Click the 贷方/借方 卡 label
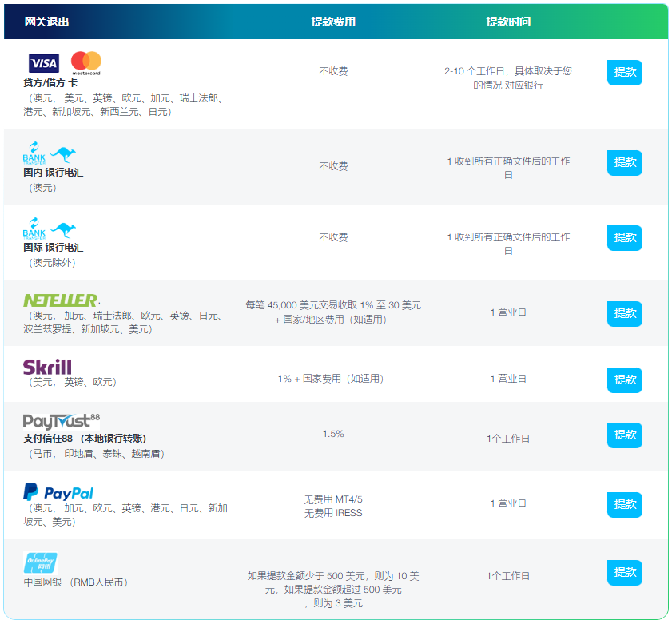Viewport: 672px width, 624px height. pyautogui.click(x=50, y=83)
